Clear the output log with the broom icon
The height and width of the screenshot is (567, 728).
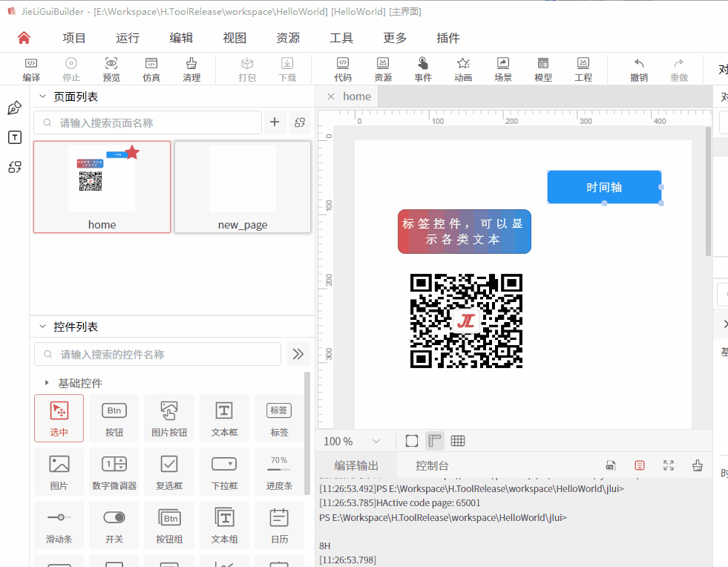pos(698,465)
